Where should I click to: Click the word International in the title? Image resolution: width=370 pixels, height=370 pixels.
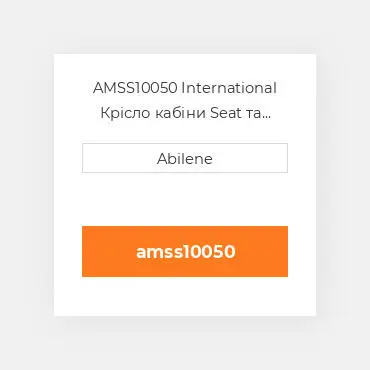[229, 88]
